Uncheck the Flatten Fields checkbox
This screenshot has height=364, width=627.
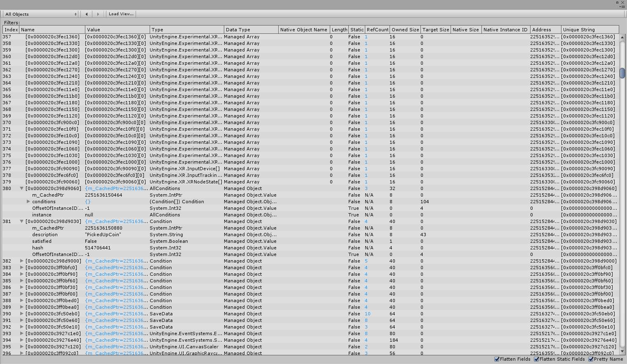pos(498,359)
